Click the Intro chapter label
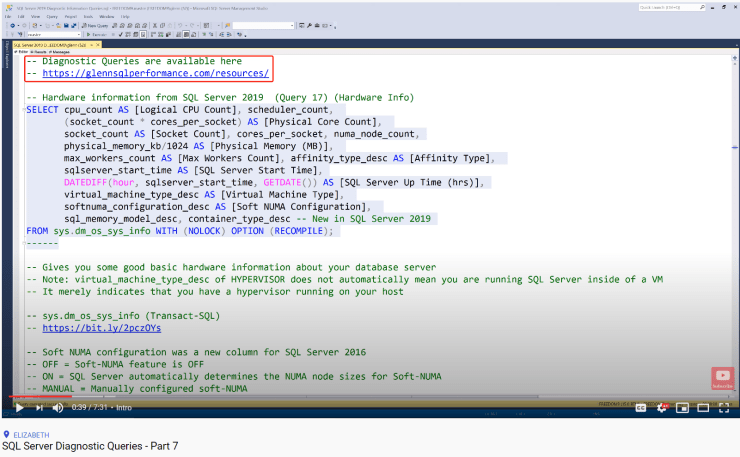Screen dimensions: 740x457 (x=124, y=407)
